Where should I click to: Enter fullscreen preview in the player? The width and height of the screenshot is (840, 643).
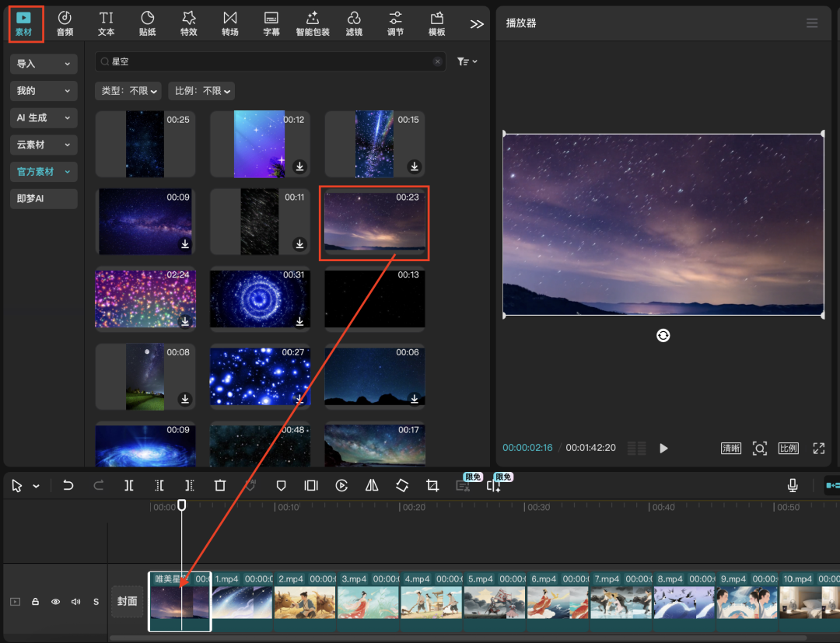point(818,449)
